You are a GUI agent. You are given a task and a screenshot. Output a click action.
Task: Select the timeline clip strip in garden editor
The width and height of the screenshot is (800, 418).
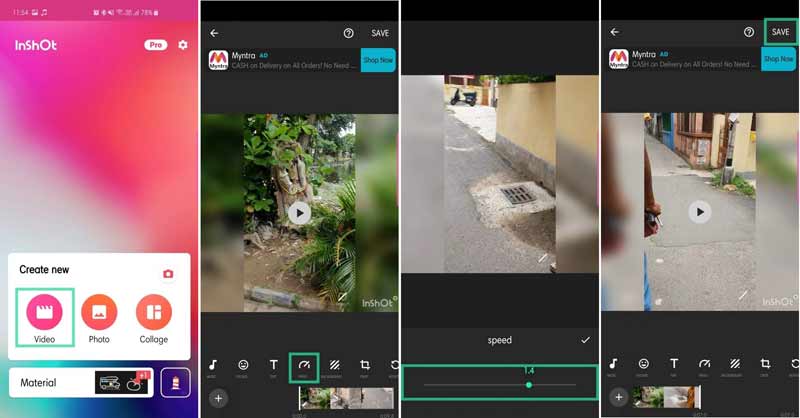pyautogui.click(x=346, y=398)
